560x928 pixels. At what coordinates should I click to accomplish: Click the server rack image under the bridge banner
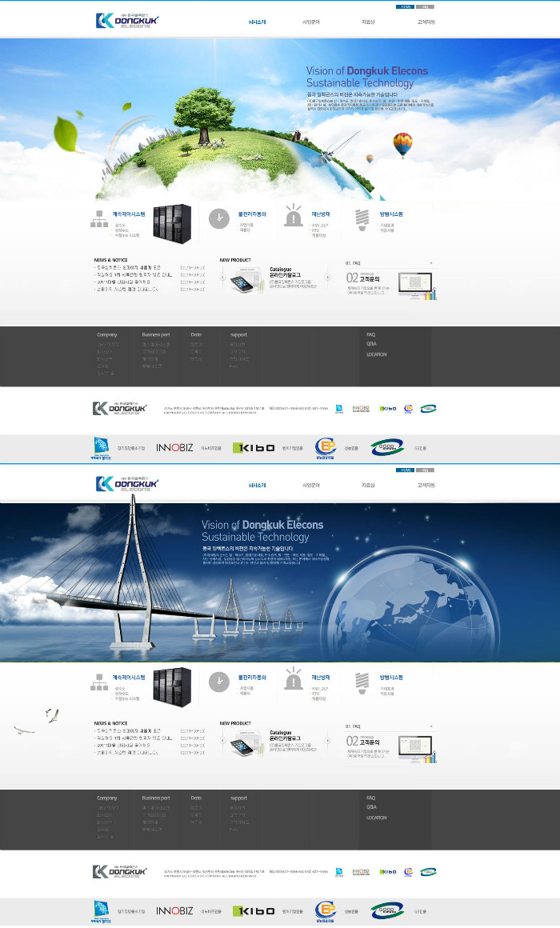(x=172, y=687)
